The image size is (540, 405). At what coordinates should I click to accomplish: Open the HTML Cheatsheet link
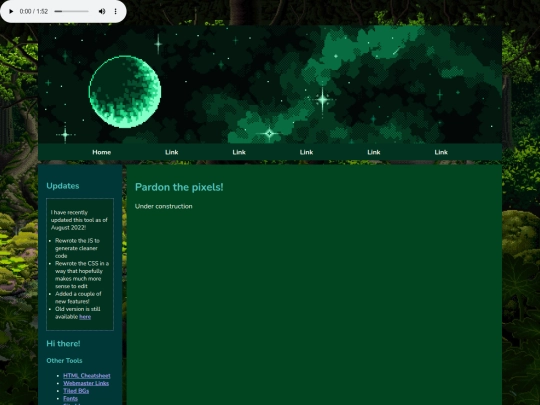point(87,376)
